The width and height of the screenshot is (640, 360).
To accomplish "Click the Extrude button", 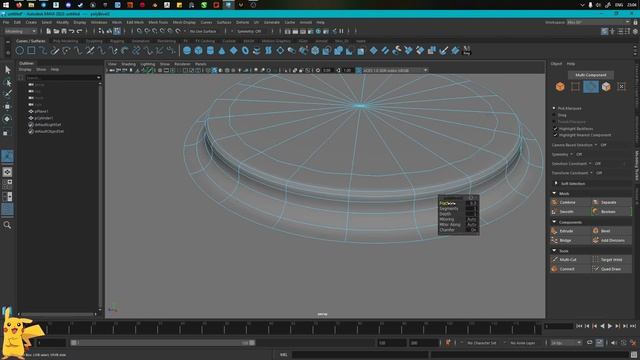I will click(x=570, y=231).
